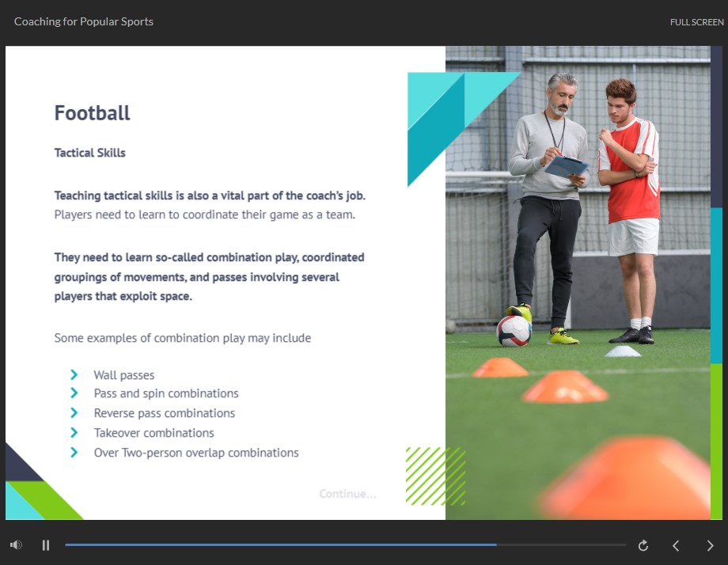Select the "Coaching for Popular Sports" title
This screenshot has width=728, height=565.
(83, 21)
